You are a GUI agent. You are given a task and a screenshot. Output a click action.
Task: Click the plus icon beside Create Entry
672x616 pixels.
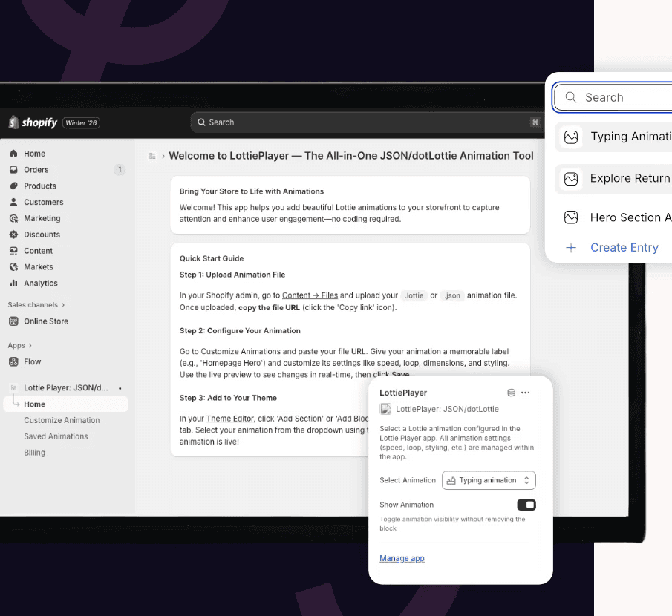(571, 248)
